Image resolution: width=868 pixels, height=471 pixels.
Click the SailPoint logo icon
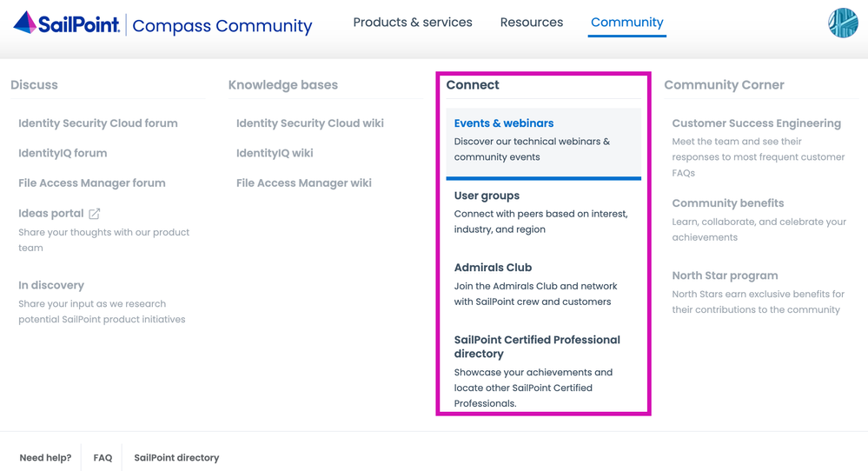[x=24, y=23]
